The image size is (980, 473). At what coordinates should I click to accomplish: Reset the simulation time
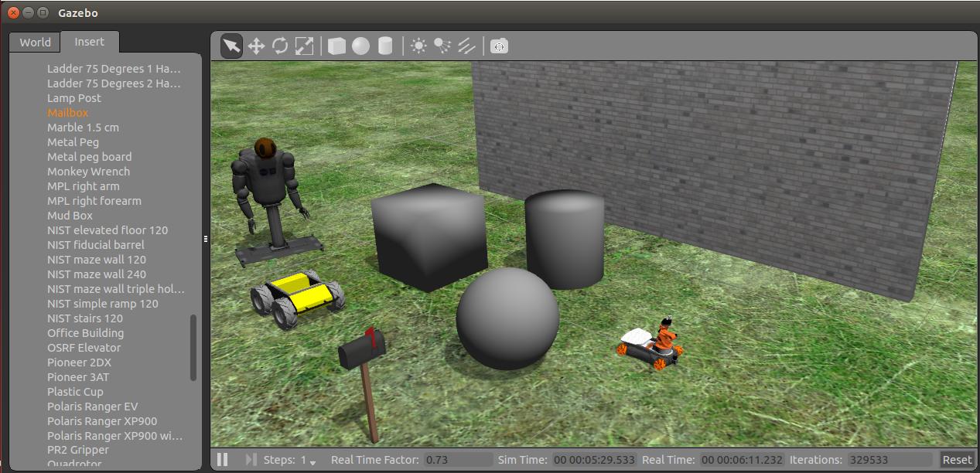click(x=956, y=459)
